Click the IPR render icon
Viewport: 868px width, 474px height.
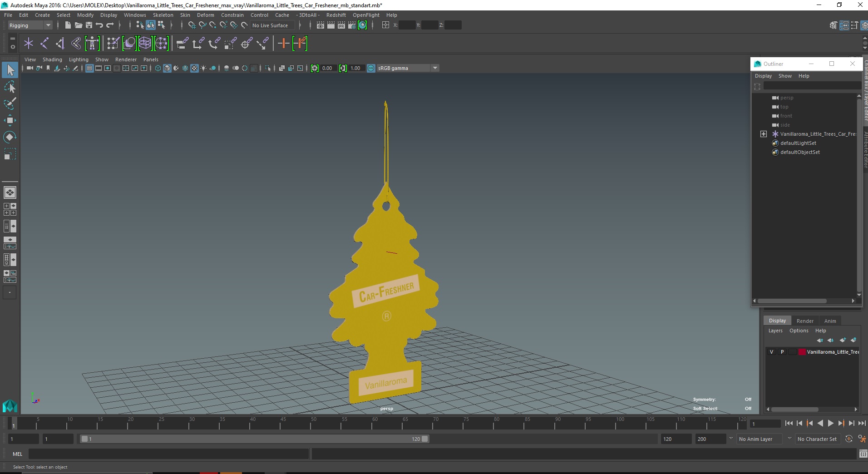coord(341,25)
